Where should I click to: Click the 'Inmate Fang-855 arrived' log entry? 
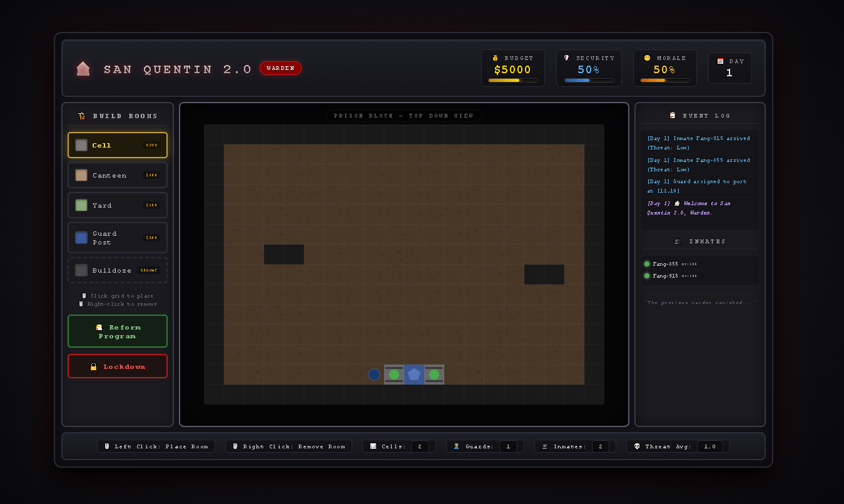pyautogui.click(x=700, y=164)
